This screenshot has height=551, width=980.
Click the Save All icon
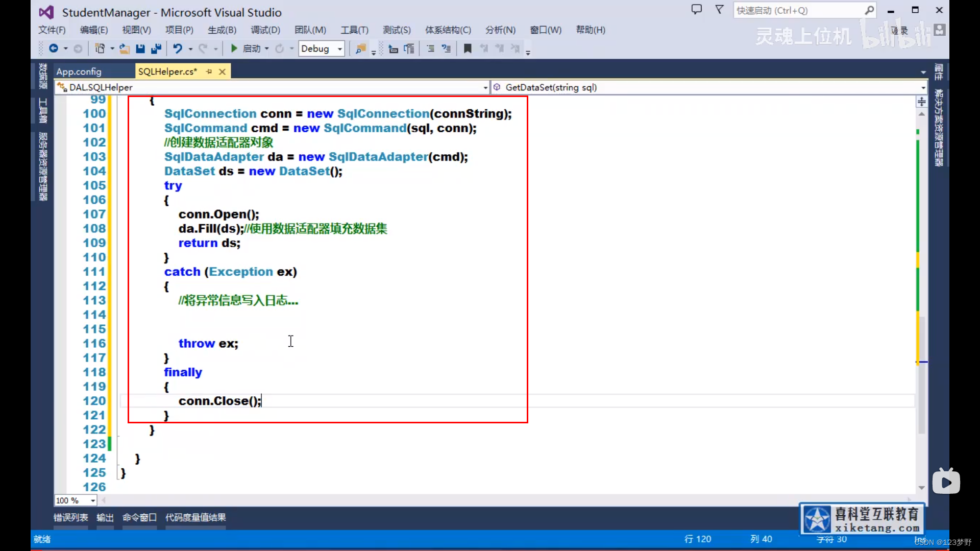(156, 49)
